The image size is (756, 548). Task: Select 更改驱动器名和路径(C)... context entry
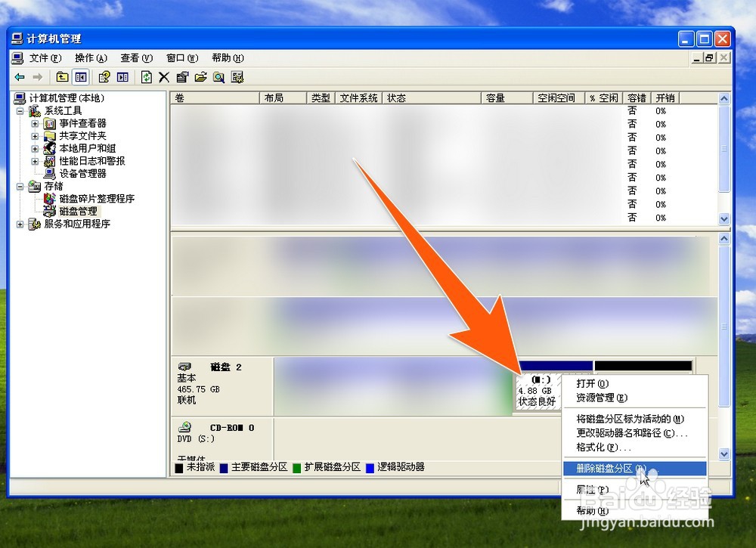(x=634, y=433)
